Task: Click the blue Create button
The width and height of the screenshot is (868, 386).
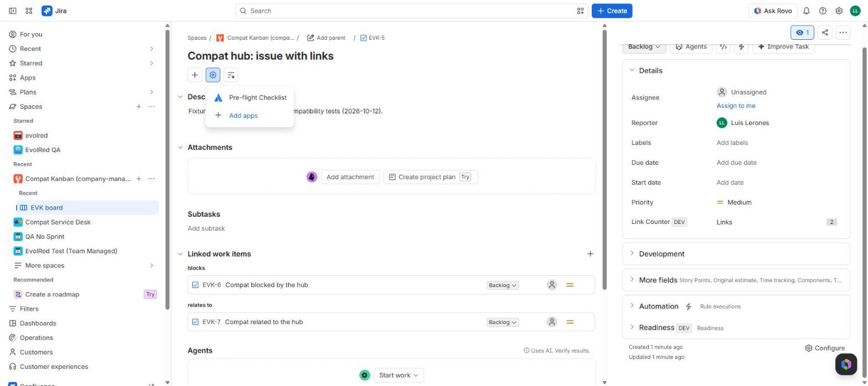Action: 612,11
